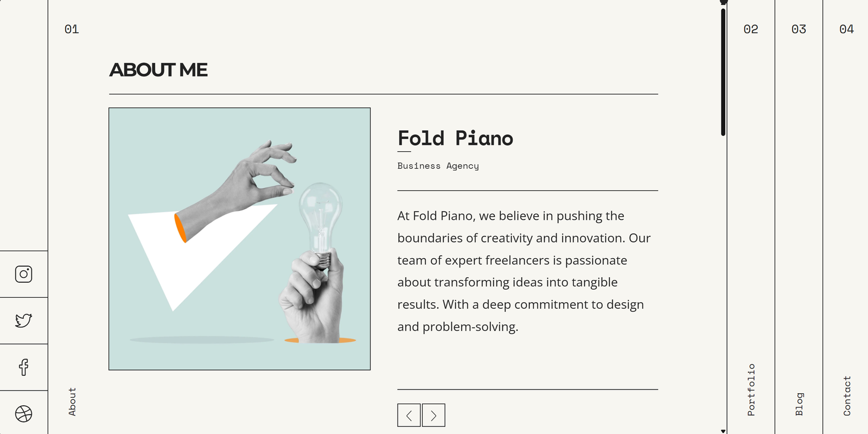868x434 pixels.
Task: Expand panel numbered 04
Action: pos(846,29)
